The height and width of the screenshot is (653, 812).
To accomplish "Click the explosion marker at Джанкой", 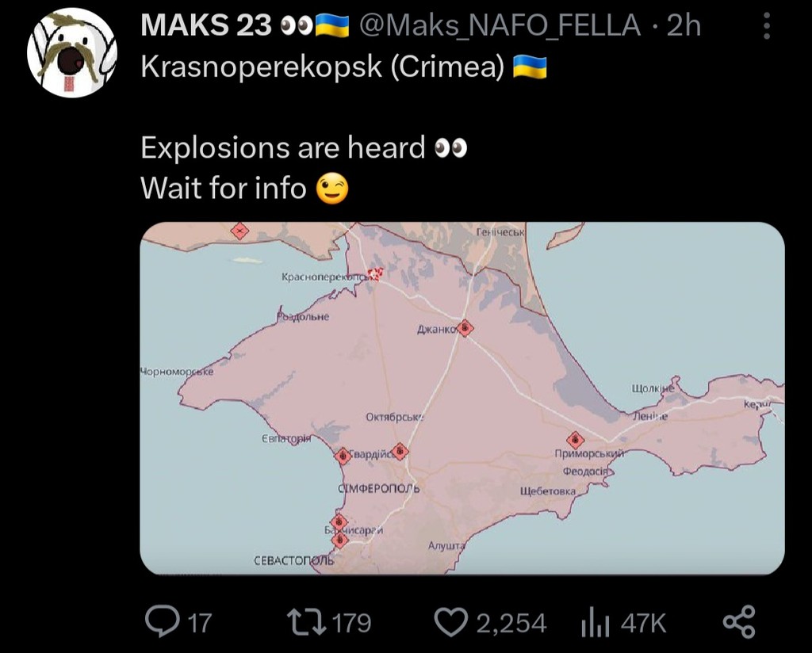I will 466,327.
